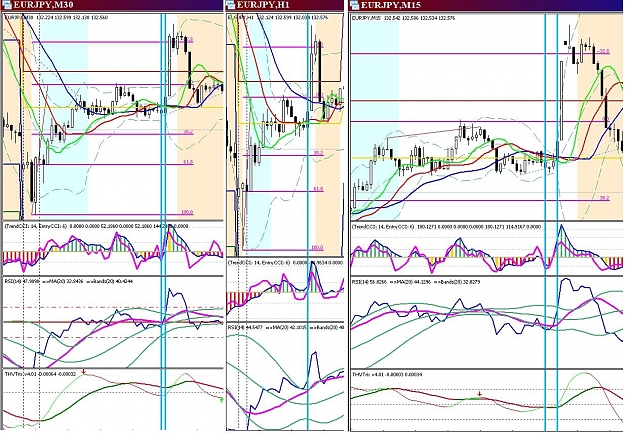
Task: Click the 100.0 Fibonacci label in M30 chart
Action: click(187, 212)
